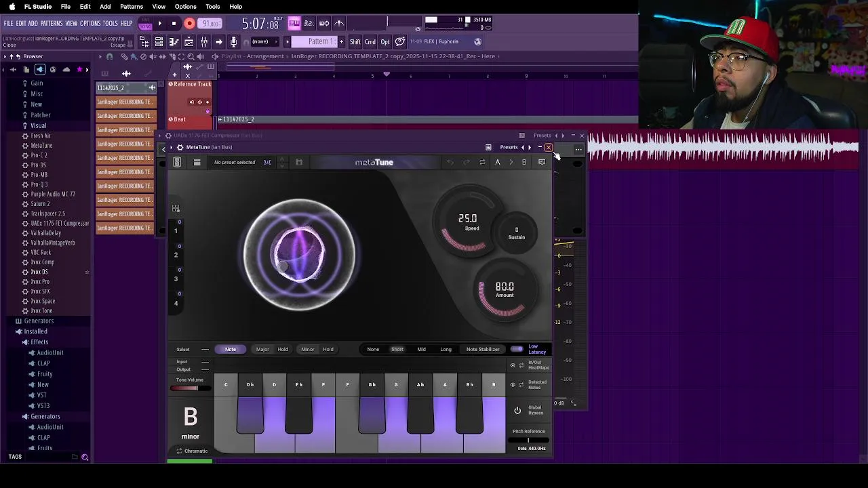Click the MetaTune window settings gear icon
The width and height of the screenshot is (868, 488).
180,147
